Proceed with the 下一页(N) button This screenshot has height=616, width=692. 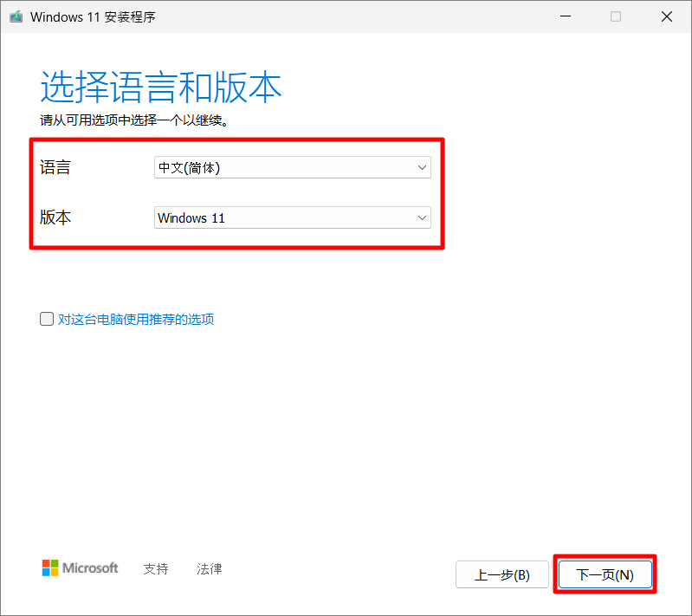(605, 574)
